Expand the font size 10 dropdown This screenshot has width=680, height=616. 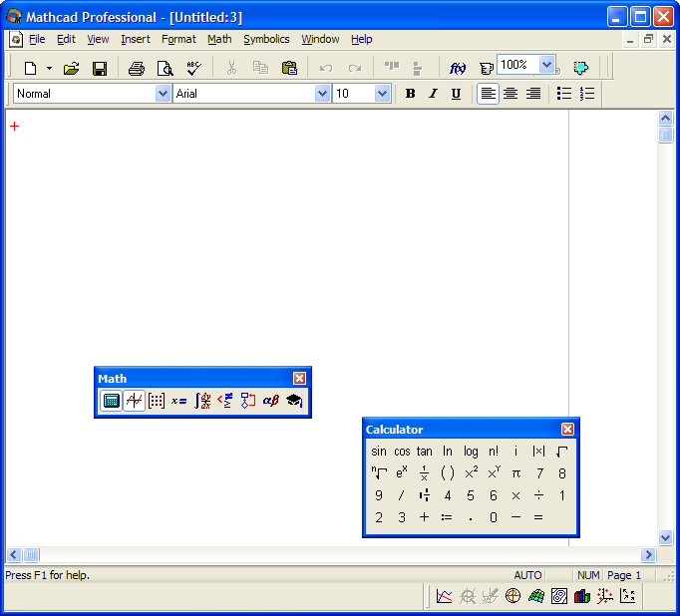[x=382, y=94]
